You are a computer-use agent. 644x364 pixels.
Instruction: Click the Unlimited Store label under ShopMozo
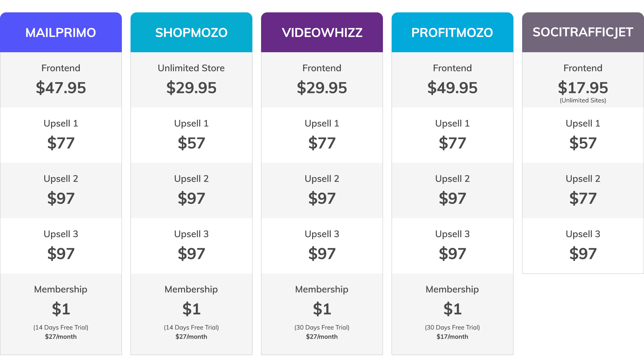pos(191,68)
